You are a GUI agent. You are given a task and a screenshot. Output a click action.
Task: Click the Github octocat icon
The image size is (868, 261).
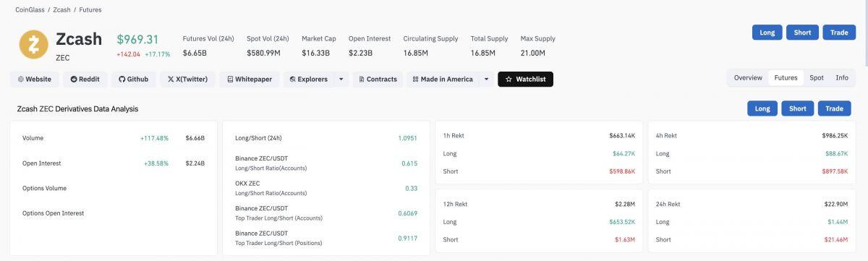tap(122, 79)
